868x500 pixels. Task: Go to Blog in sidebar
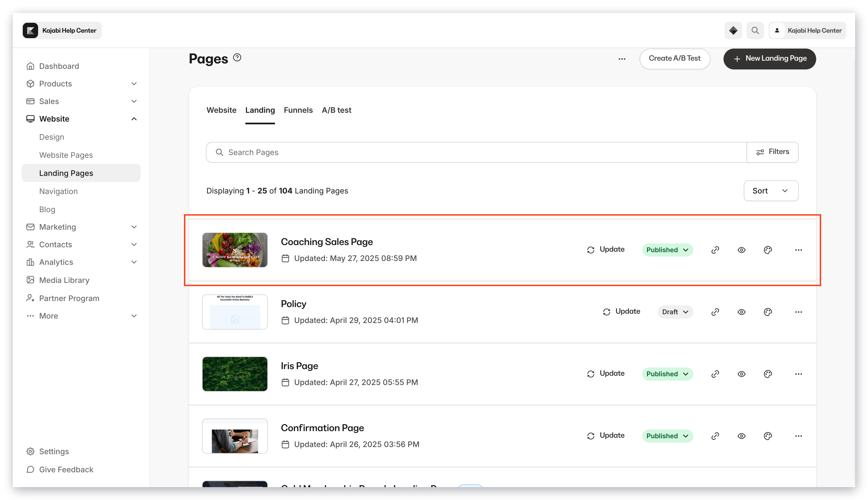point(47,209)
